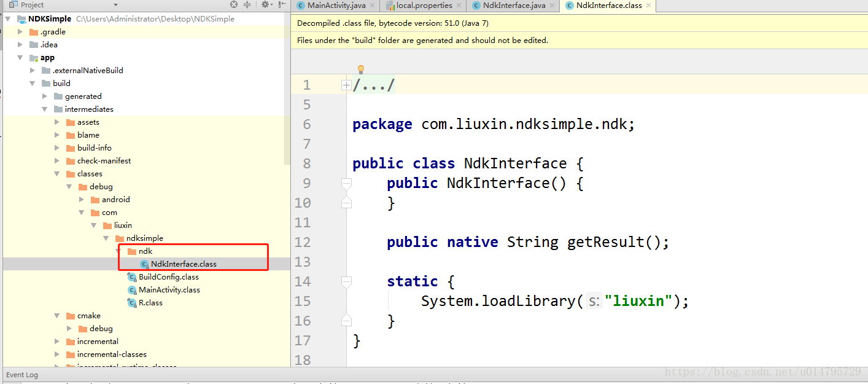Image resolution: width=868 pixels, height=384 pixels.
Task: Expand the .externalNativeBuild folder
Action: pos(33,71)
